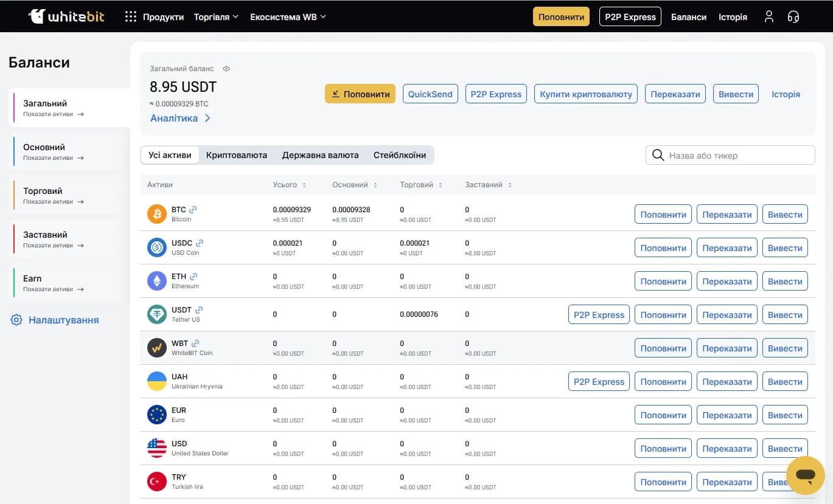
Task: Click the asset search field
Action: [x=730, y=155]
